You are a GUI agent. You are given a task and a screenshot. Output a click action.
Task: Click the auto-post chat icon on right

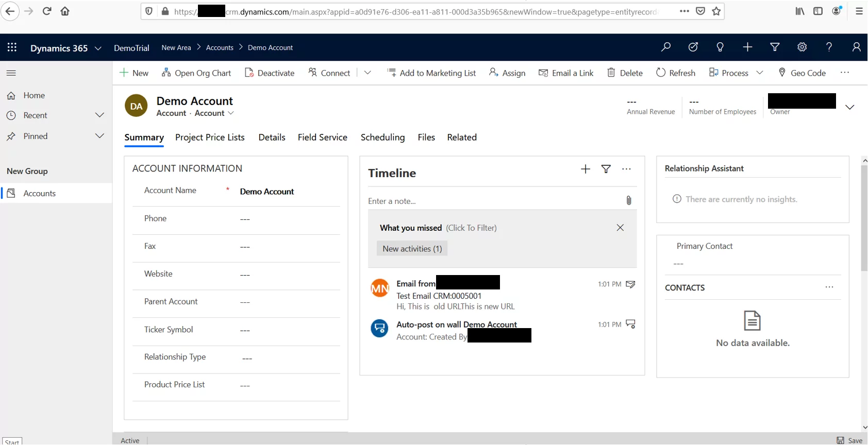pos(630,324)
